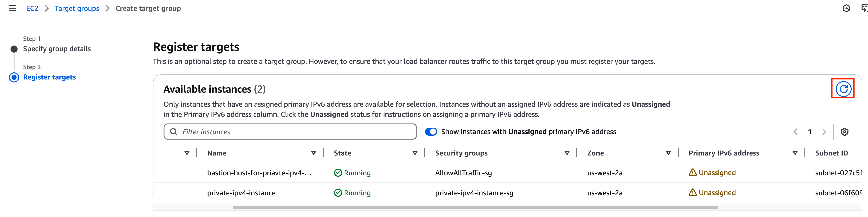Click bastion-host-for-priavte-ipv4 instance name
Viewport: 868px width, 217px height.
click(x=259, y=173)
